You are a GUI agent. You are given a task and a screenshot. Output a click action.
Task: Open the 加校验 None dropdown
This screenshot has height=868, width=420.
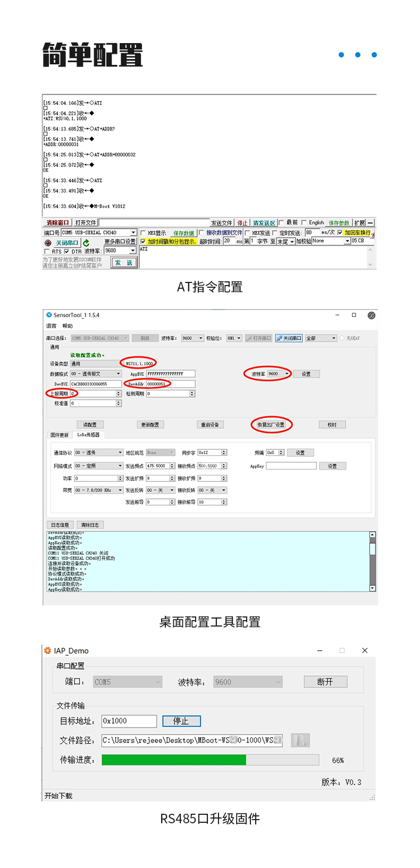(331, 241)
